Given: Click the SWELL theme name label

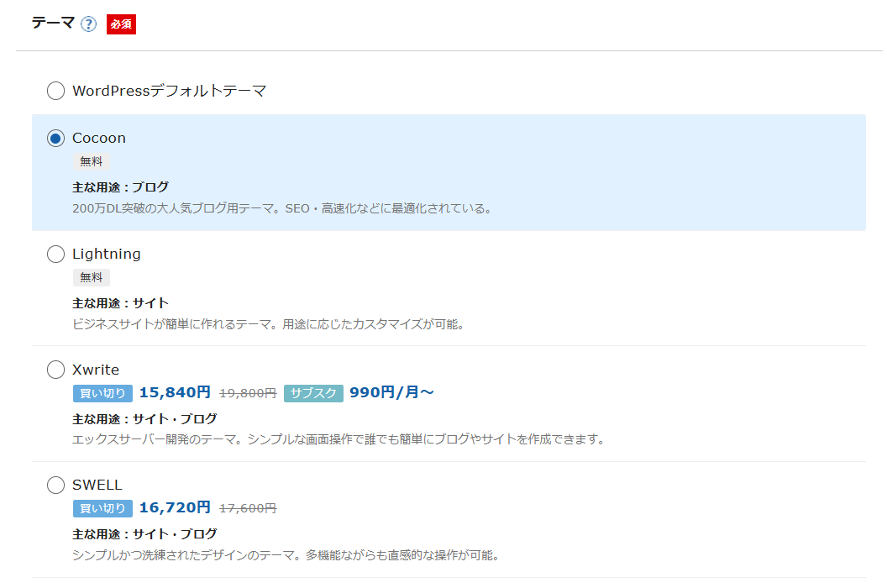Looking at the screenshot, I should [x=97, y=485].
